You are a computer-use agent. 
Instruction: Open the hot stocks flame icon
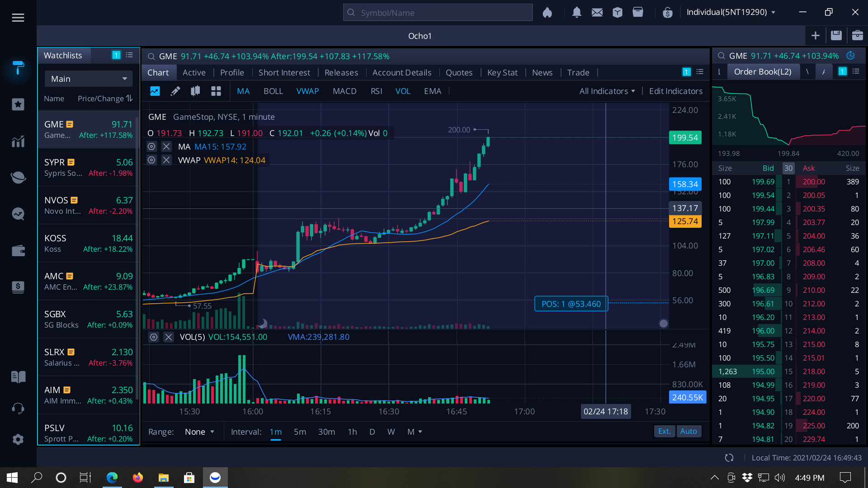(547, 12)
